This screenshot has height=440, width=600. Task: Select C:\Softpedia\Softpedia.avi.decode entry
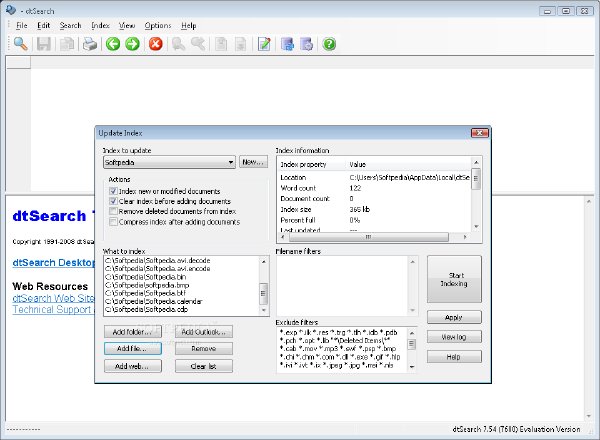[157, 261]
